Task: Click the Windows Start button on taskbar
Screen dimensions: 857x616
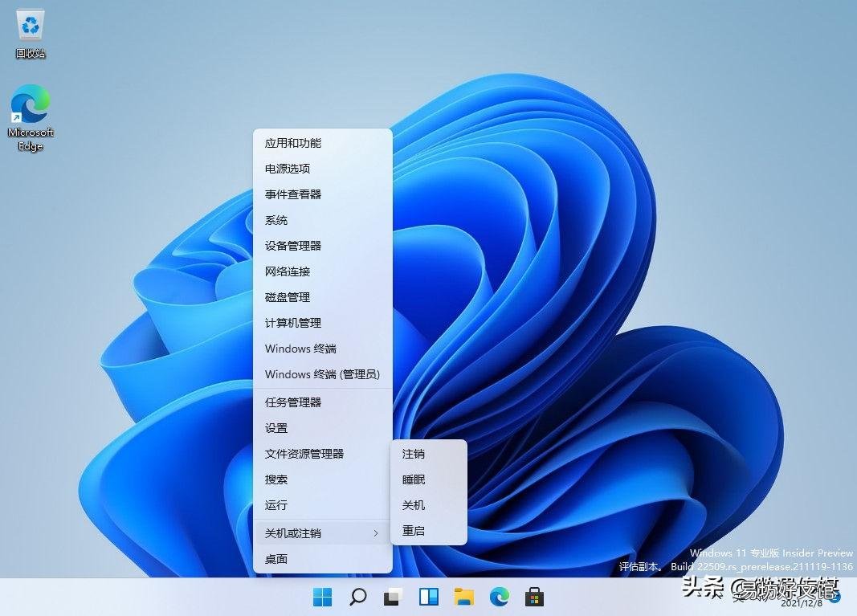Action: [x=322, y=597]
